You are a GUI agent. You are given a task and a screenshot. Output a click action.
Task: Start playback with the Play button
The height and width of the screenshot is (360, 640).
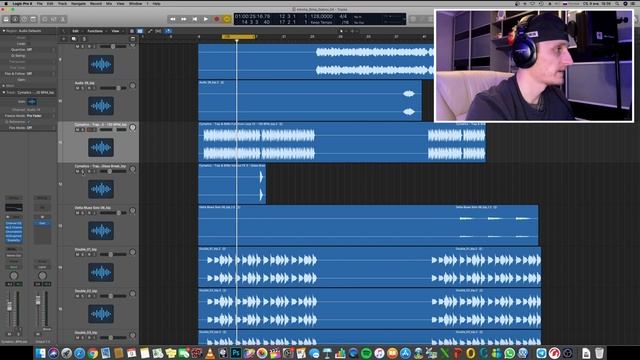206,19
